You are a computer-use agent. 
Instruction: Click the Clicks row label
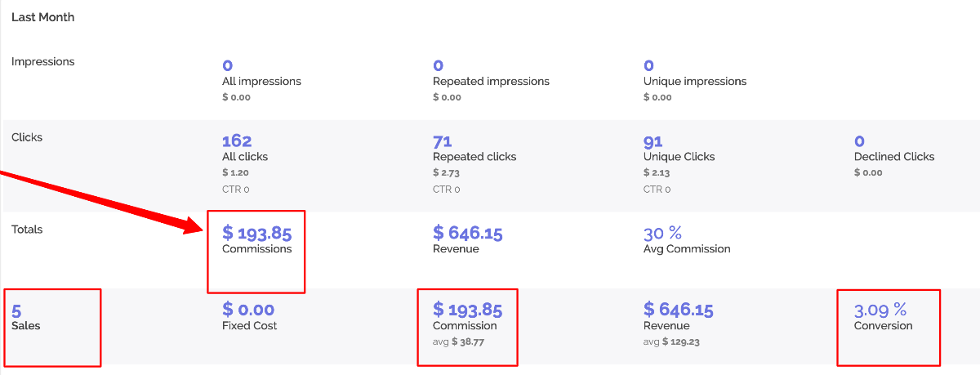coord(27,137)
